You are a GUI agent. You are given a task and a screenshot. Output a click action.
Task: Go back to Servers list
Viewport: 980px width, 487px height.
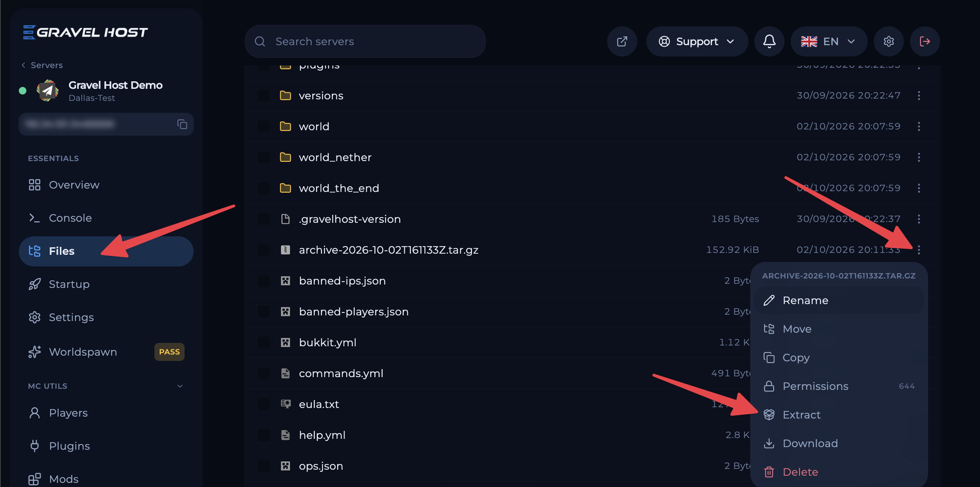(42, 65)
